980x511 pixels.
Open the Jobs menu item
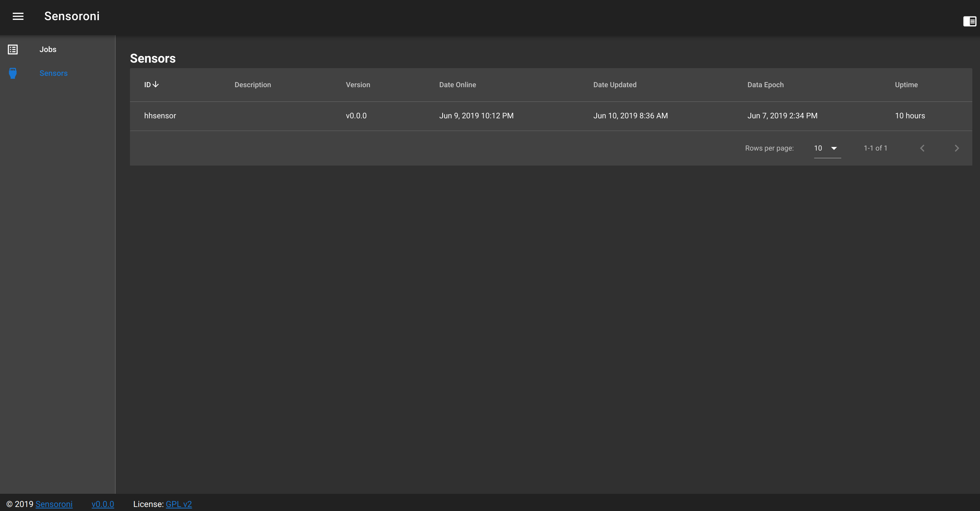pyautogui.click(x=48, y=49)
